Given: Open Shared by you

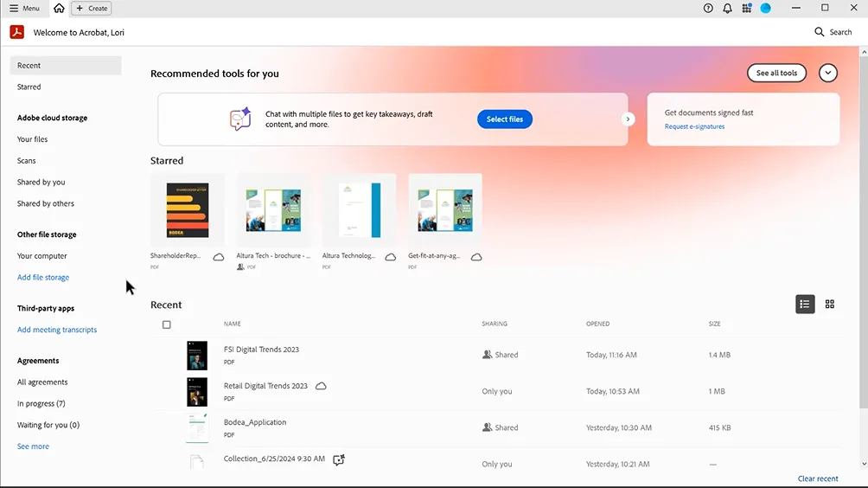Looking at the screenshot, I should (41, 183).
